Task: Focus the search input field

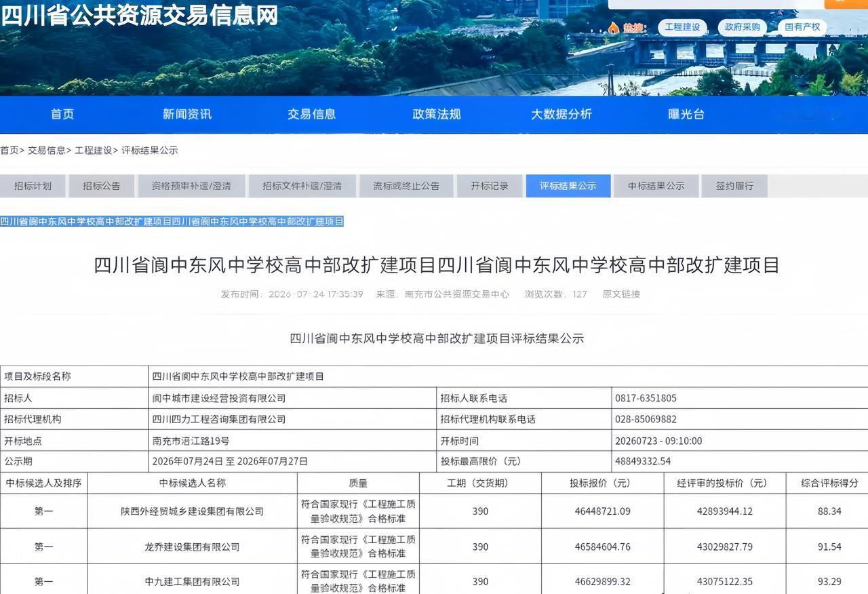Action: (716, 4)
